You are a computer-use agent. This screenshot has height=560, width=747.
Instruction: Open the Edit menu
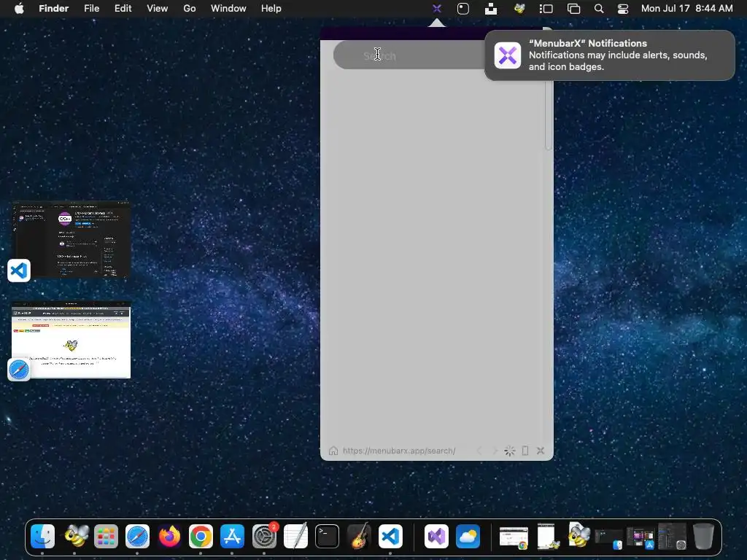123,9
